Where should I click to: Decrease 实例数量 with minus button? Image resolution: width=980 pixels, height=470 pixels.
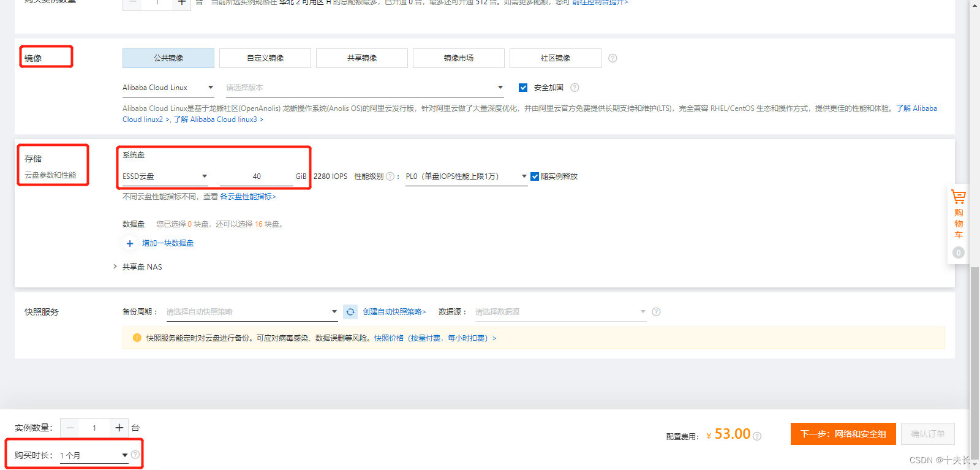click(x=70, y=428)
